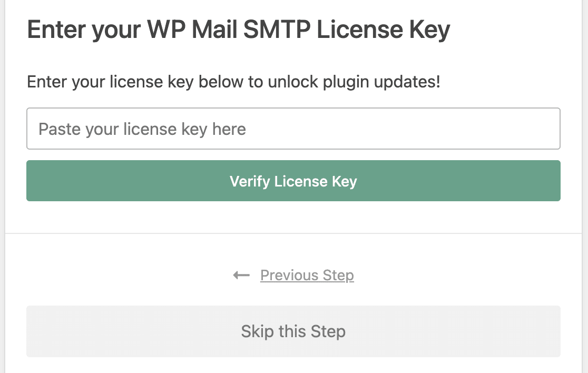The height and width of the screenshot is (373, 588).
Task: Click the 'Enter your WP Mail SMTP License Key' heading
Action: [x=238, y=31]
